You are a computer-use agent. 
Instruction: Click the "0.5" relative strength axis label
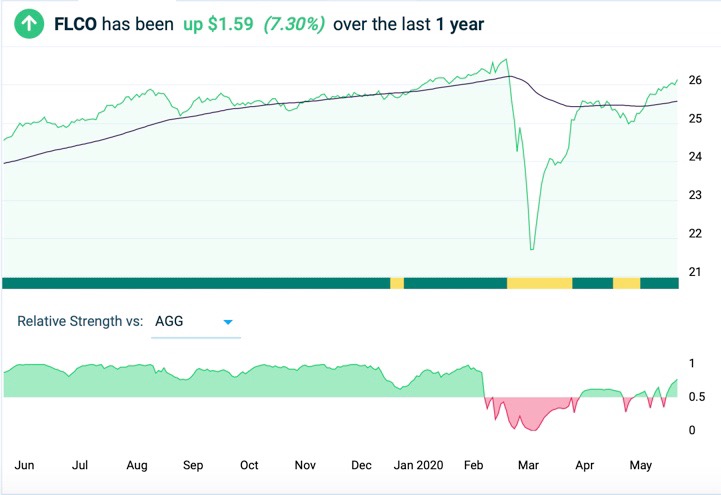pyautogui.click(x=699, y=397)
